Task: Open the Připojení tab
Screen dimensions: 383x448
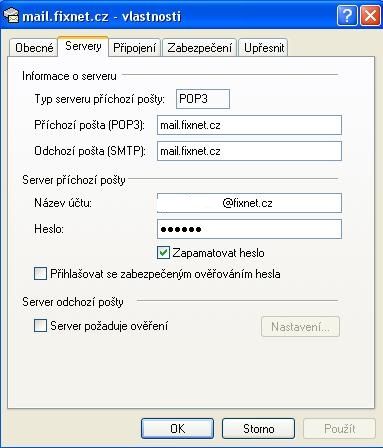Action: coord(134,48)
